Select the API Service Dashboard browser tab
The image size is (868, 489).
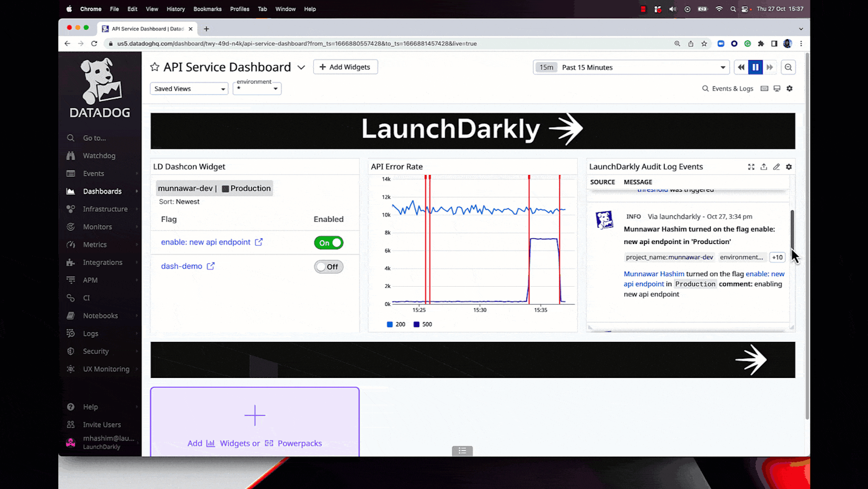tap(146, 29)
